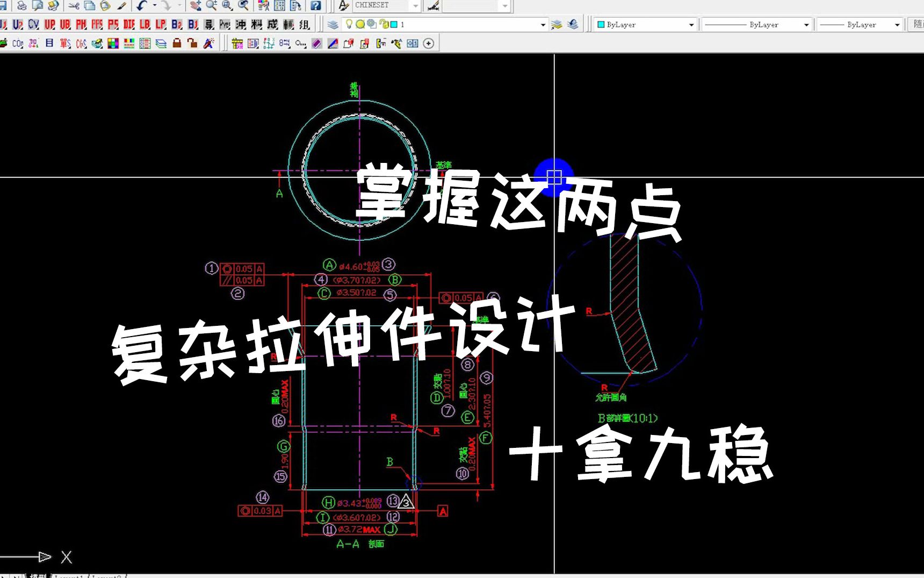This screenshot has width=924, height=578.
Task: Click the closed padlock lock-layer icon
Action: (177, 44)
